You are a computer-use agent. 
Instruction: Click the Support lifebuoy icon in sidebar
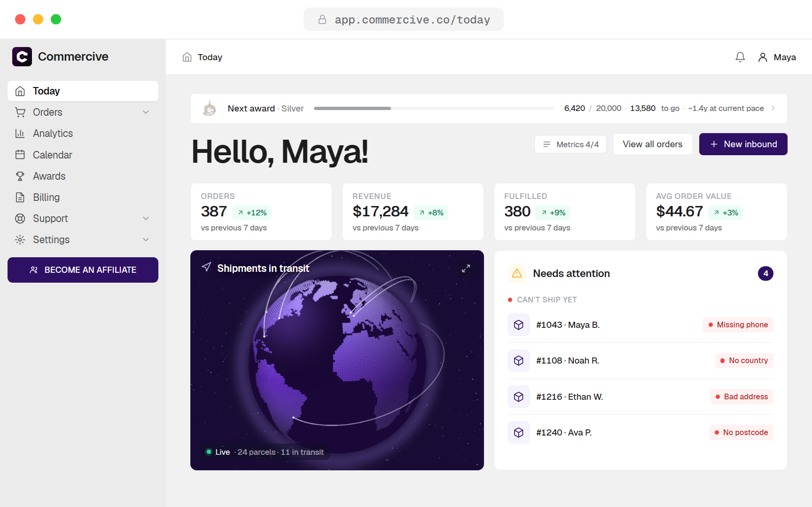pyautogui.click(x=20, y=218)
